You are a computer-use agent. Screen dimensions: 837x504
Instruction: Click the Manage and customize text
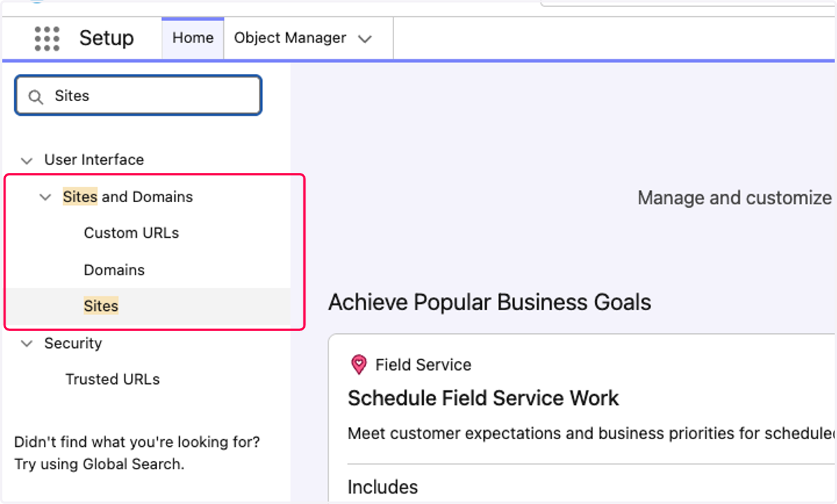(734, 198)
